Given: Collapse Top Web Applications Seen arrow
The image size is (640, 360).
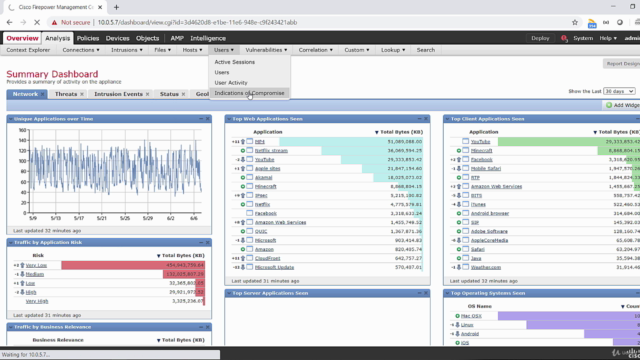Looking at the screenshot, I should 229,119.
